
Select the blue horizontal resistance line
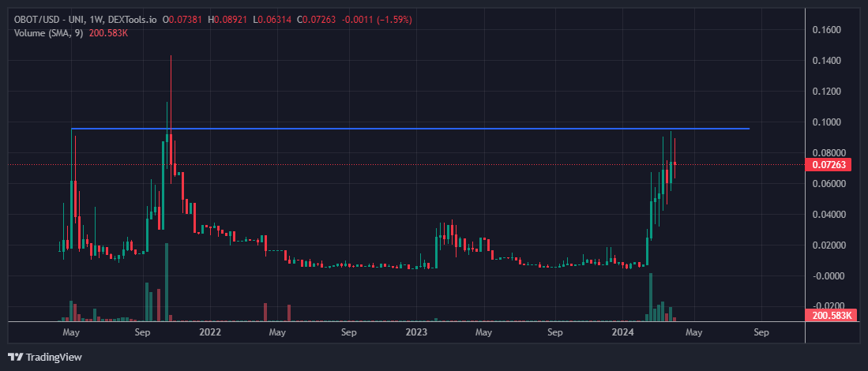click(410, 129)
